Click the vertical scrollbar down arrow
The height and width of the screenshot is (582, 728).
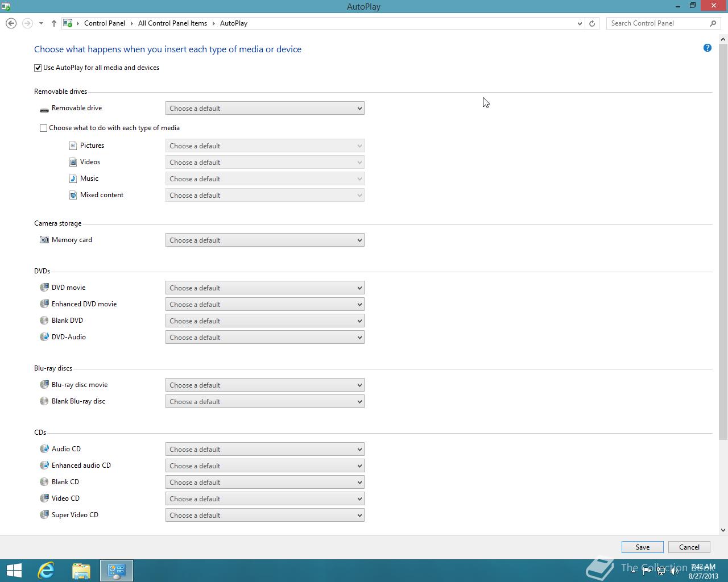723,530
